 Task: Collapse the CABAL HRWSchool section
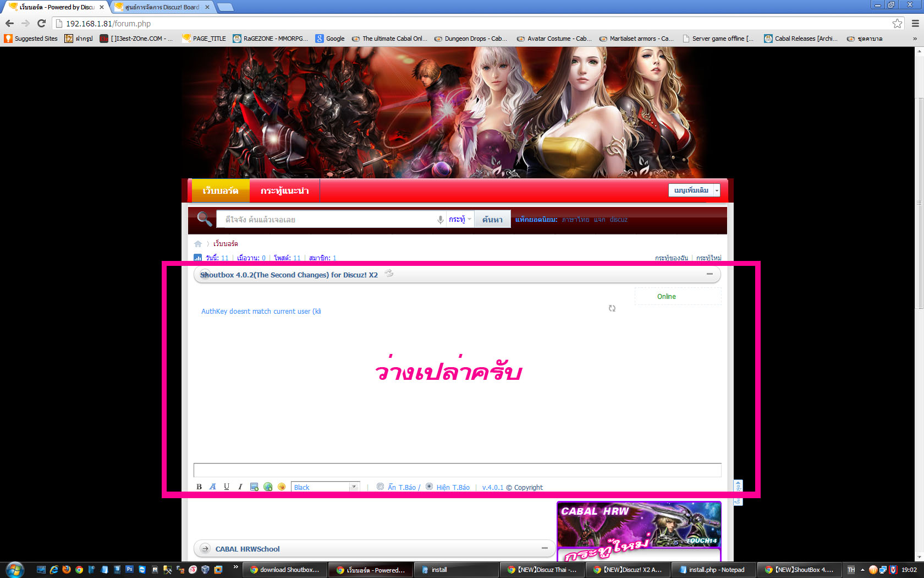click(x=544, y=548)
